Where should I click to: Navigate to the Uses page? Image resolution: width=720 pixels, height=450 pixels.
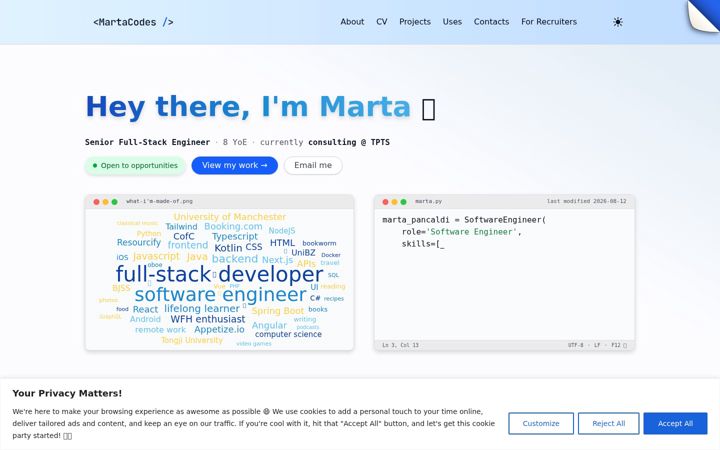[x=452, y=22]
